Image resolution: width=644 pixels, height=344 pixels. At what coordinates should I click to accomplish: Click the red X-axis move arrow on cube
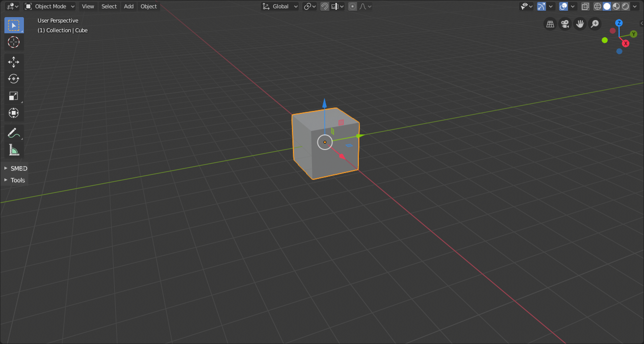(x=342, y=156)
